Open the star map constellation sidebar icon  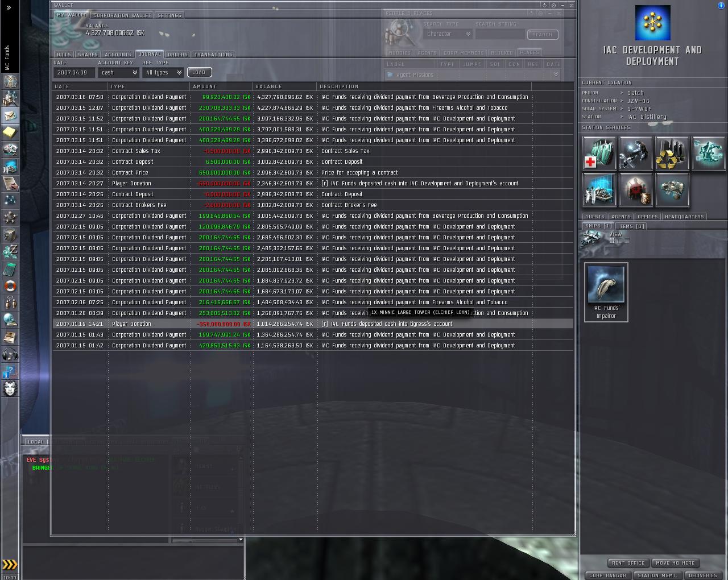point(10,201)
